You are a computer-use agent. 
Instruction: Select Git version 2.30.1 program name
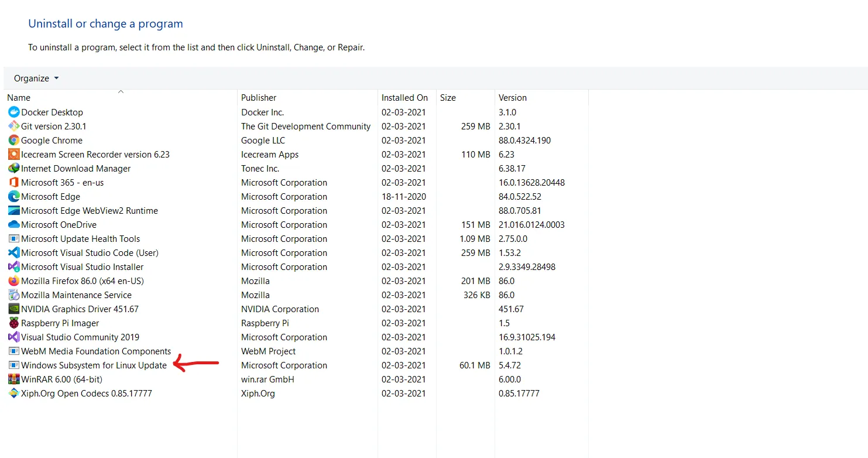point(54,126)
